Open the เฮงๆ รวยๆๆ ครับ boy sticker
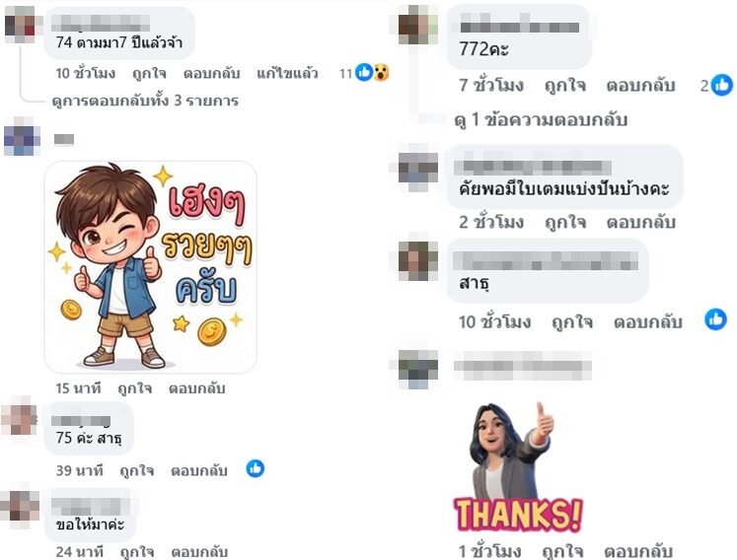Screen dimensions: 737x560 click(150, 267)
